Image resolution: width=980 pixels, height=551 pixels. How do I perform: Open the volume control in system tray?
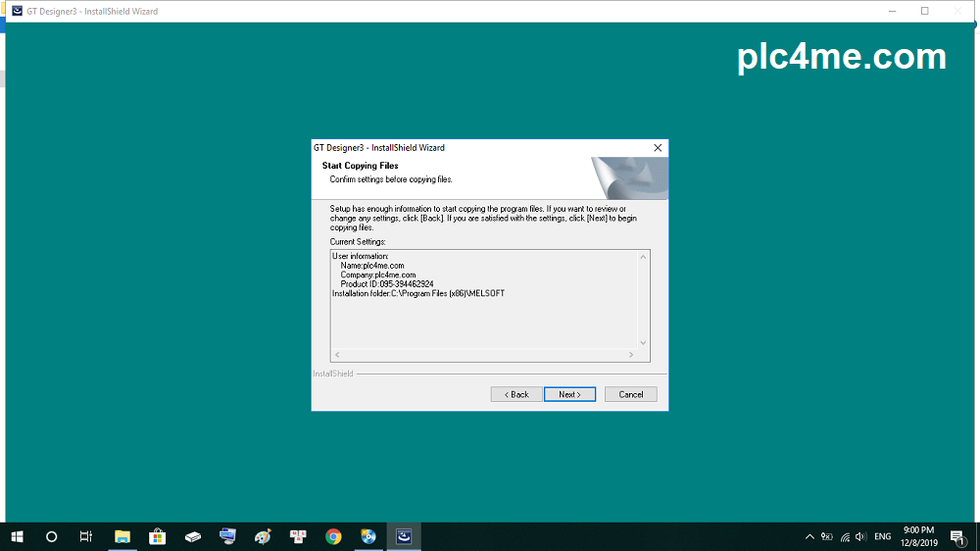[x=860, y=536]
